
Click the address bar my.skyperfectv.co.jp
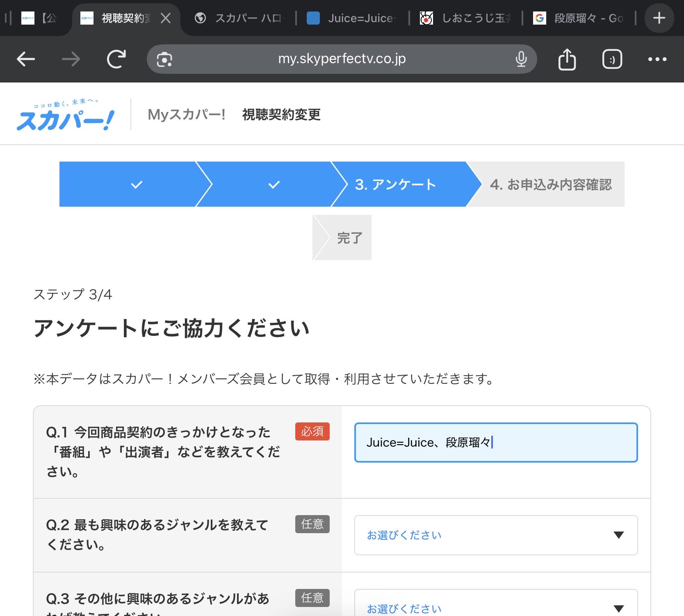point(342,59)
